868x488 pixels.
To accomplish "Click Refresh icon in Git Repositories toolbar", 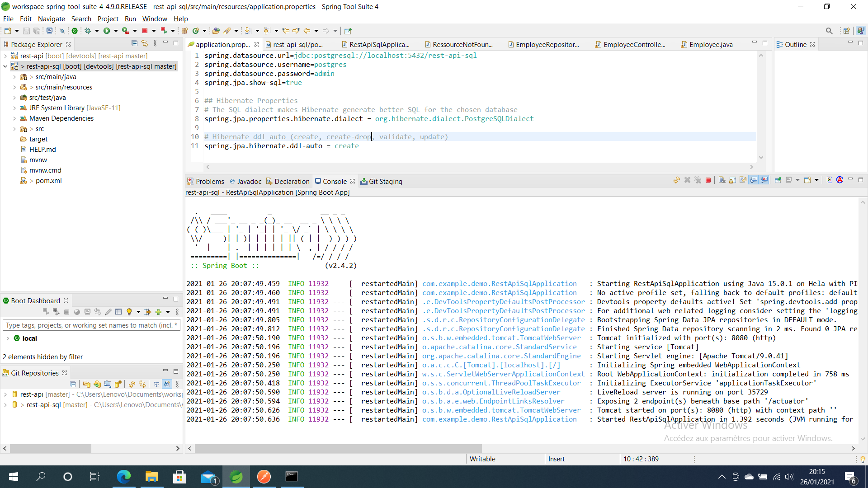I will (132, 384).
